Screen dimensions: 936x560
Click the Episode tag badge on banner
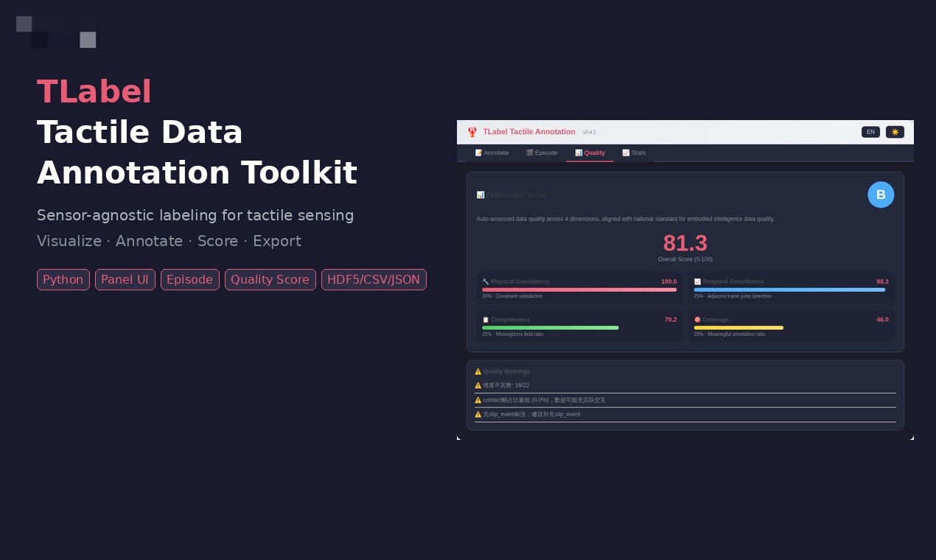coord(190,279)
